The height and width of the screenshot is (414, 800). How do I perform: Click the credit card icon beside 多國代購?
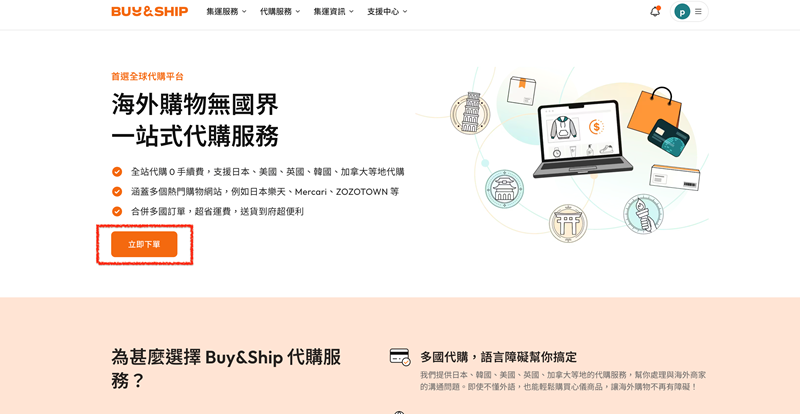point(400,356)
